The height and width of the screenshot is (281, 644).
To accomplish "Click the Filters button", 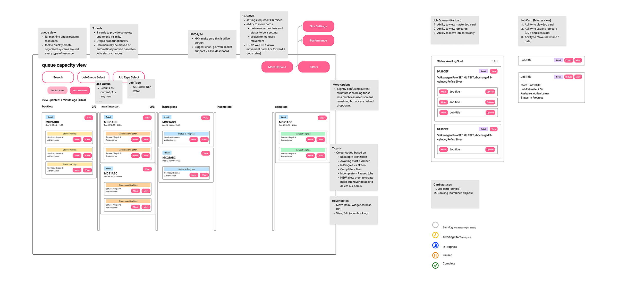I will 313,67.
